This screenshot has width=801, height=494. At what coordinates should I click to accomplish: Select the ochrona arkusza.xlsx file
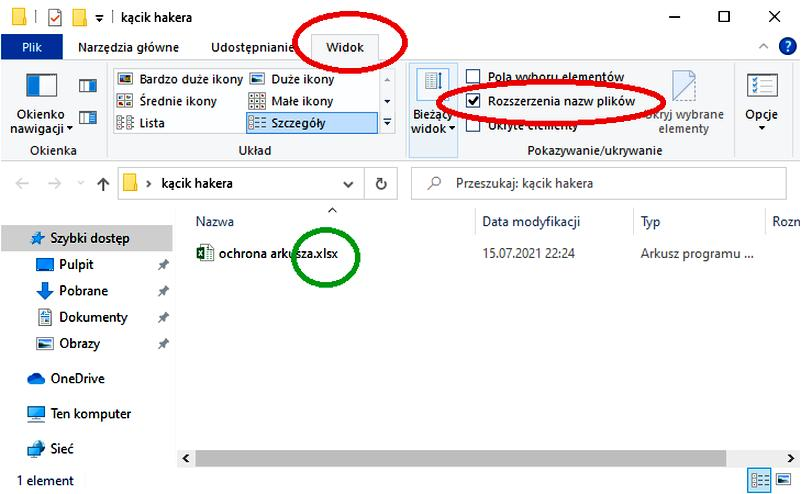click(278, 253)
